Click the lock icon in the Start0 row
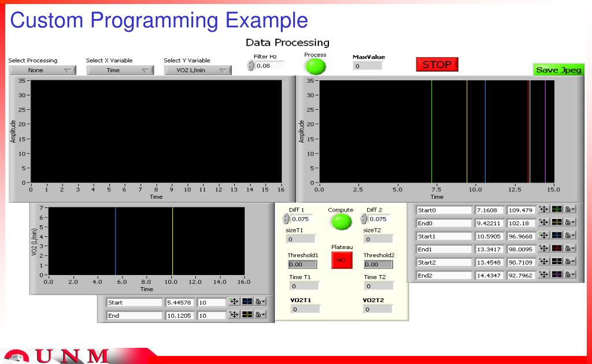 coord(569,209)
